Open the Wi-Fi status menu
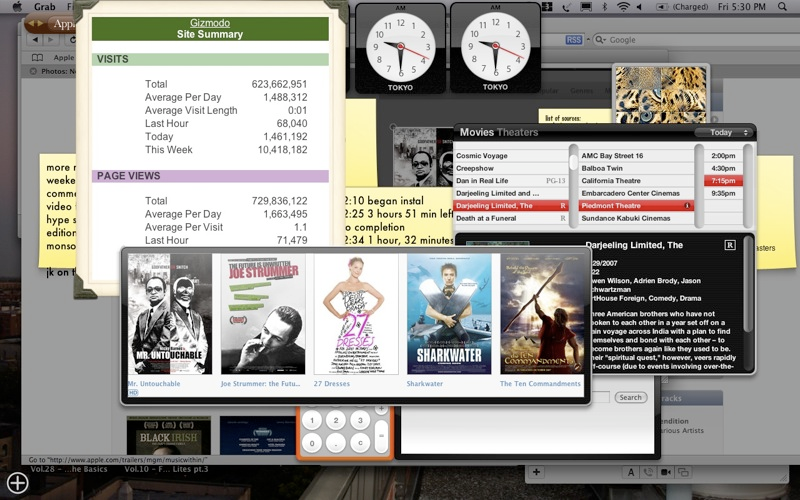The width and height of the screenshot is (800, 500). [x=623, y=7]
